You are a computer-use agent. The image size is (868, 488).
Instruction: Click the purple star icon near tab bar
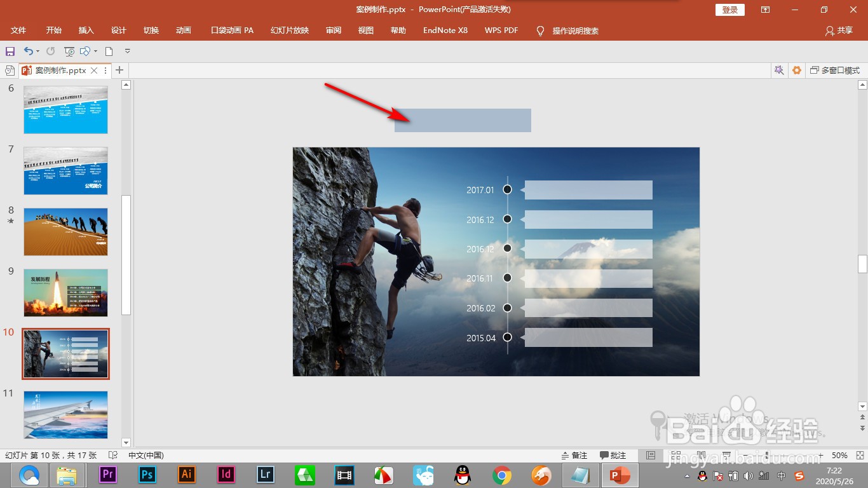click(779, 71)
